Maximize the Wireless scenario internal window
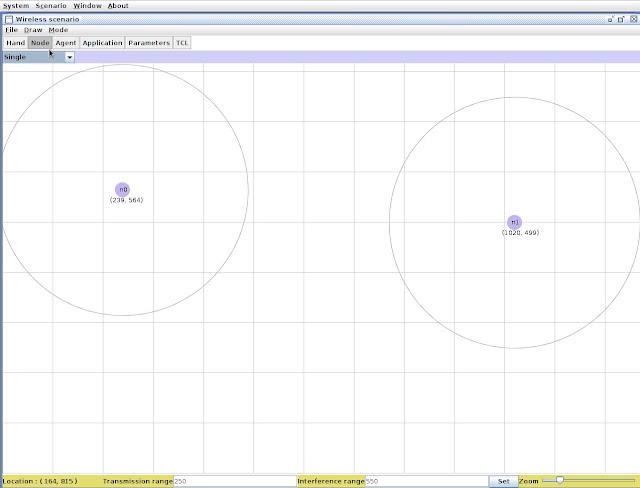Viewport: 640px width, 488px height. tap(621, 19)
